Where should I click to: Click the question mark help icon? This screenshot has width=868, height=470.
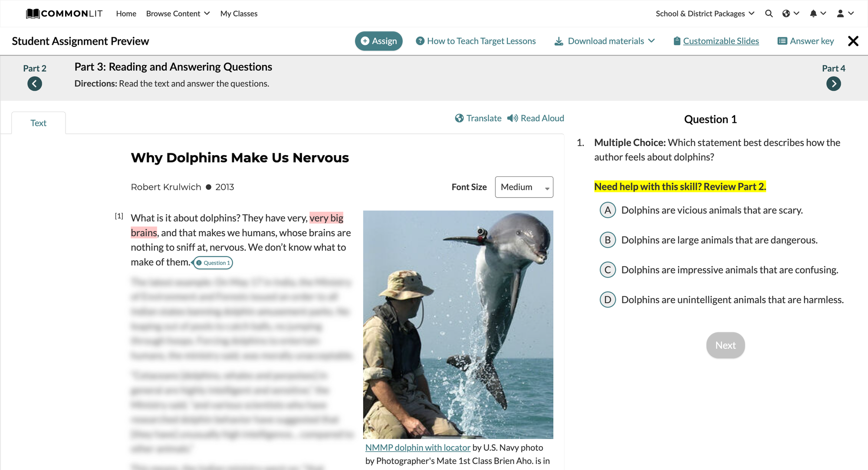click(x=420, y=41)
